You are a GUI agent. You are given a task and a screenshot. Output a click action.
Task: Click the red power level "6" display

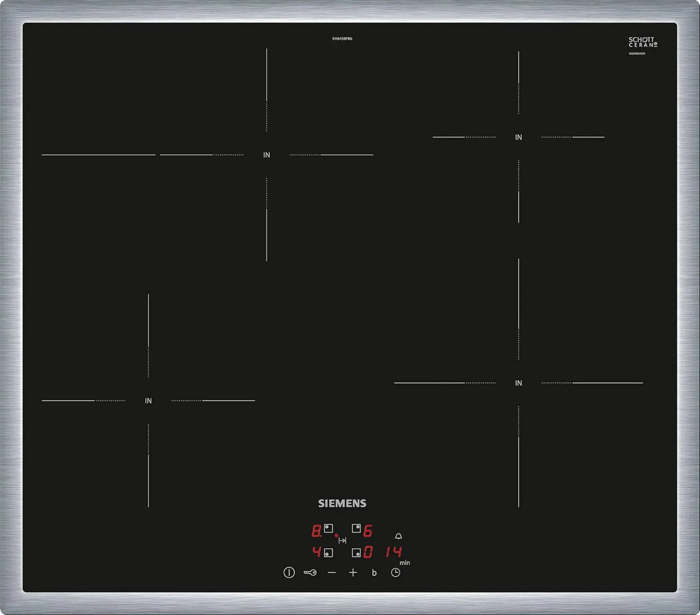[x=368, y=531]
